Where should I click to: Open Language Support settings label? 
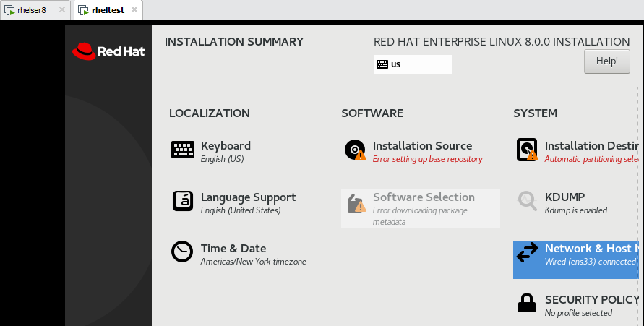(x=248, y=197)
